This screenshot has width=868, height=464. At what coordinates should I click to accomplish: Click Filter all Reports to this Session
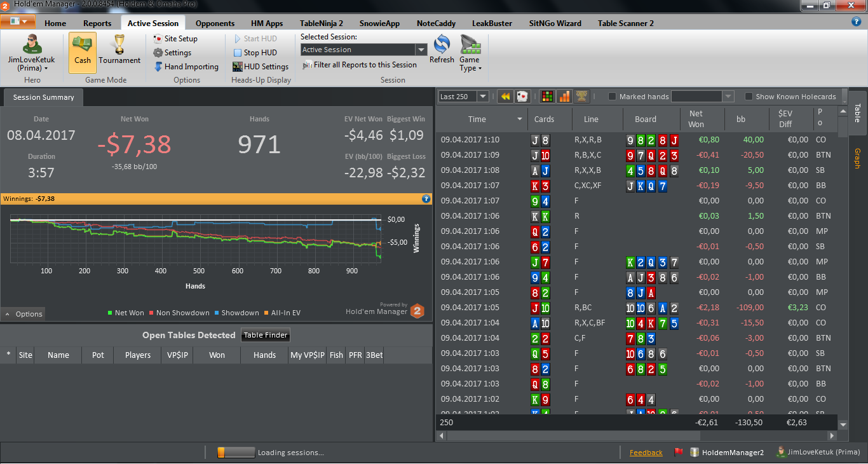point(360,65)
